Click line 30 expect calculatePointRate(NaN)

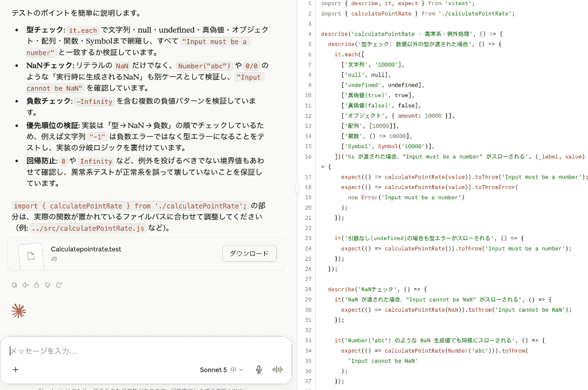pyautogui.click(x=457, y=310)
